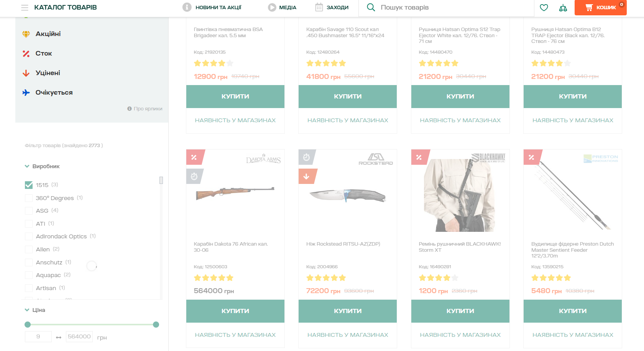The image size is (644, 351).
Task: Tick the Adirondack Optics checkbox
Action: [29, 236]
